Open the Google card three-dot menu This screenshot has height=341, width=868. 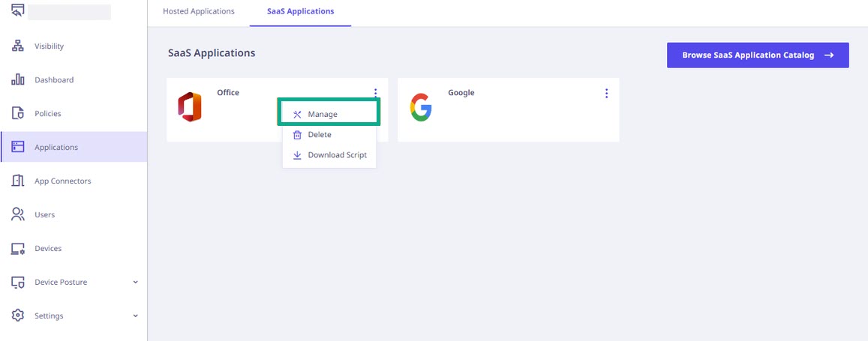pyautogui.click(x=607, y=93)
